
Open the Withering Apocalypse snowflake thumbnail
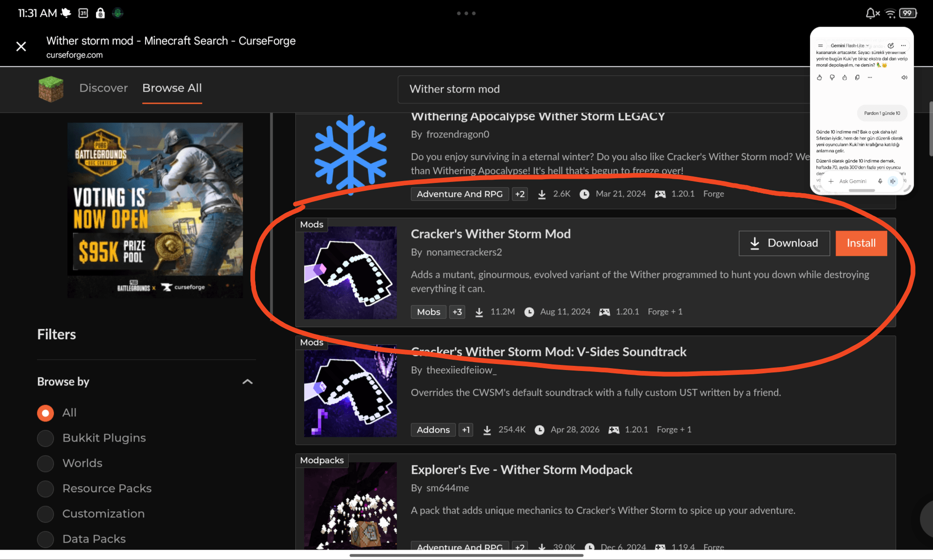(x=350, y=154)
